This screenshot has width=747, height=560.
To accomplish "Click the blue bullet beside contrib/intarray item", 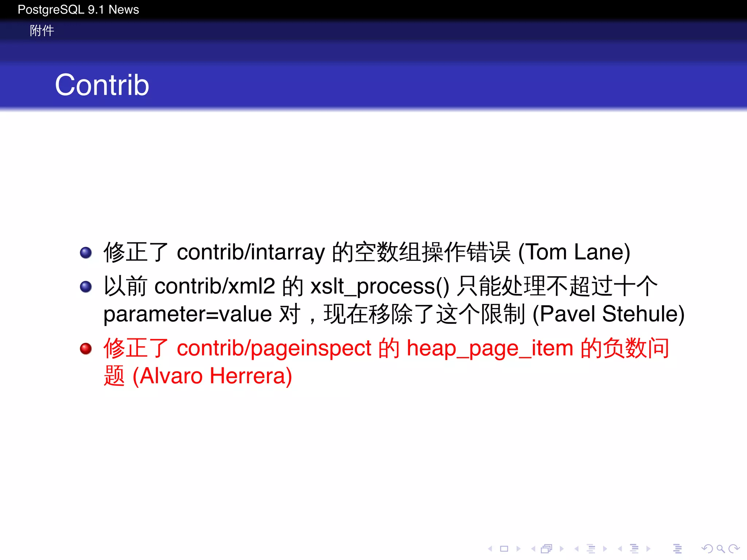I will point(86,252).
